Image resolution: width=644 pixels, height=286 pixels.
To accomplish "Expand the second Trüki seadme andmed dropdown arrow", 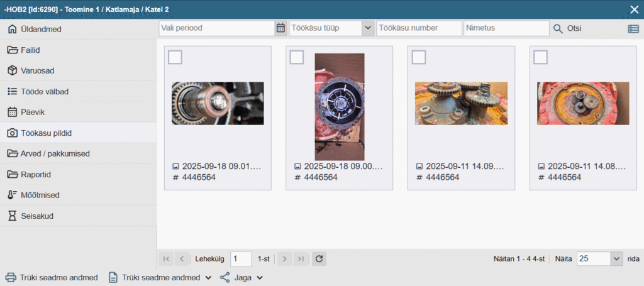I will coord(208,277).
